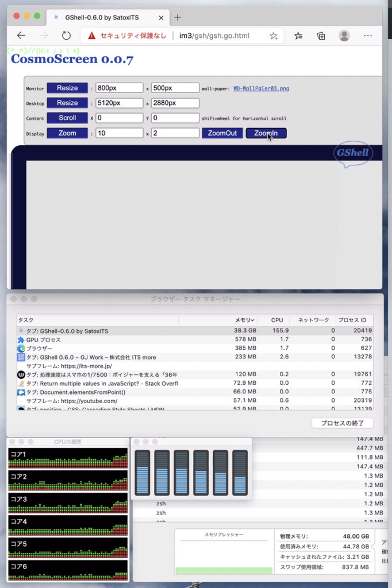Open the WD-WallPaler03.png wallpaper link
This screenshot has width=392, height=588.
[x=261, y=88]
